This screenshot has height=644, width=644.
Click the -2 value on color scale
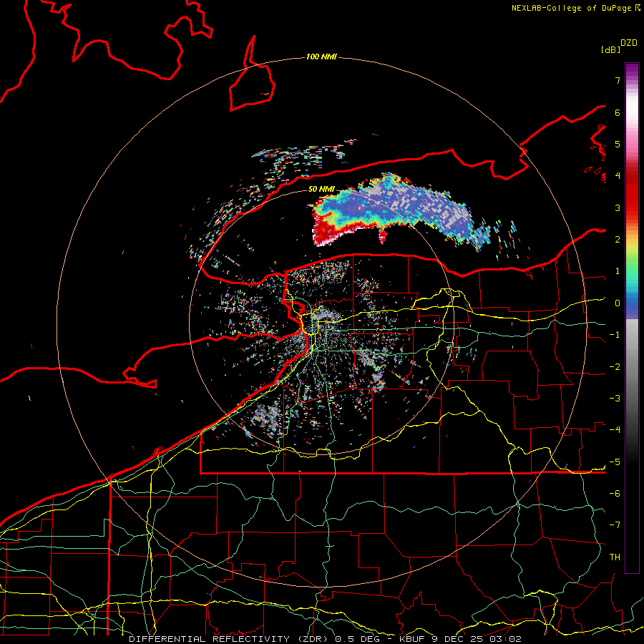click(x=615, y=367)
